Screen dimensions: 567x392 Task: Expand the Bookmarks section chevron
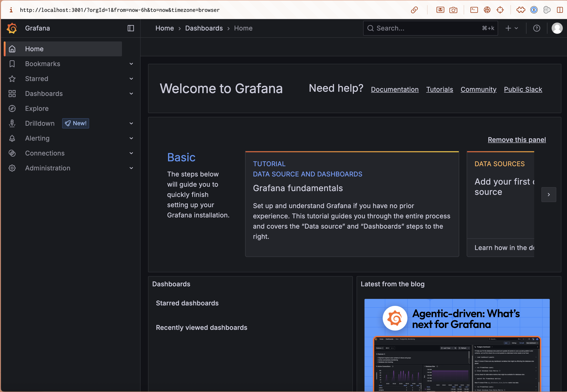(131, 64)
